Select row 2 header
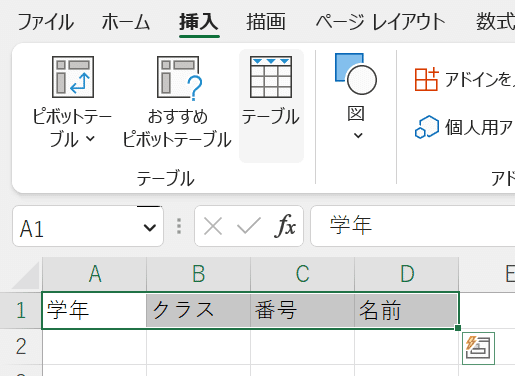The image size is (515, 376). (21, 346)
